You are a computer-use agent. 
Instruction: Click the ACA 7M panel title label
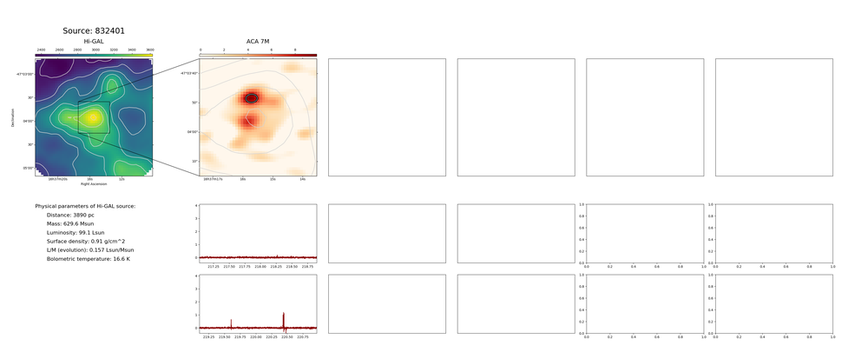pos(258,42)
